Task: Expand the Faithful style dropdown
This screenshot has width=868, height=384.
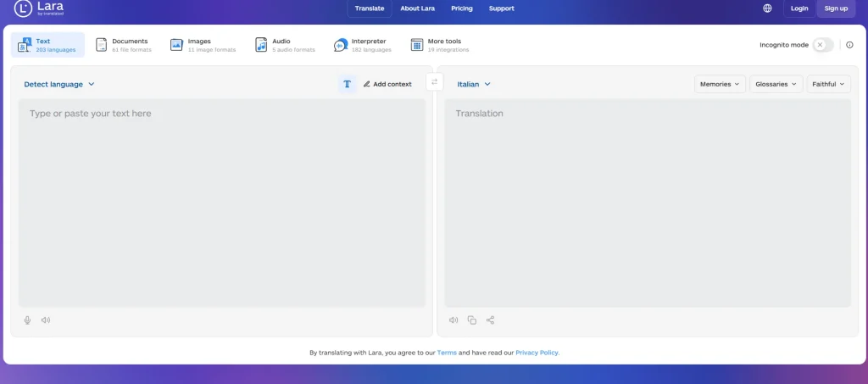Action: [828, 84]
